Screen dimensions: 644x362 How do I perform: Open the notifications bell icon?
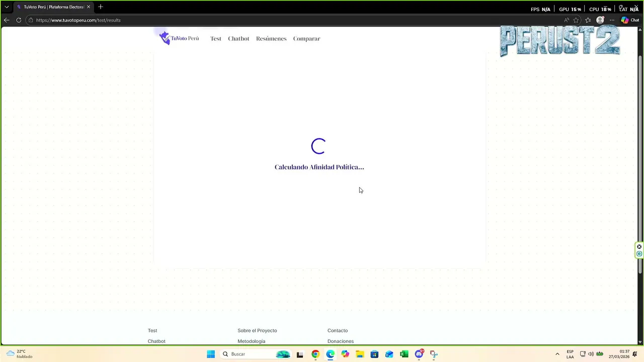tap(635, 354)
